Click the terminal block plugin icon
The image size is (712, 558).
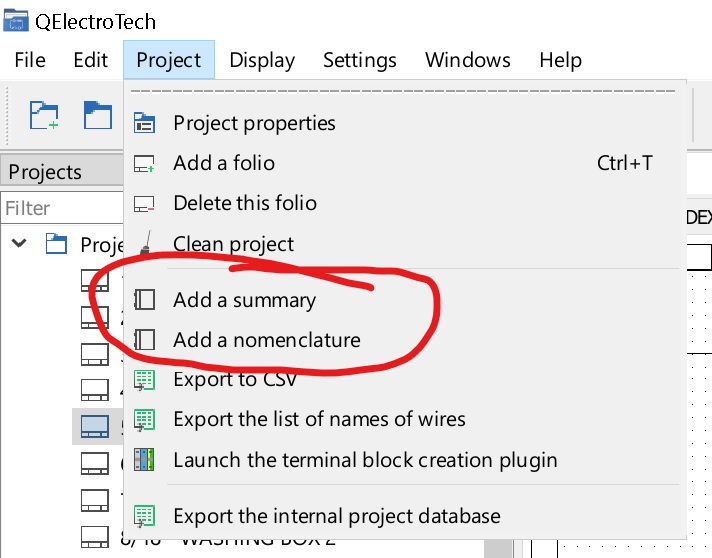145,460
